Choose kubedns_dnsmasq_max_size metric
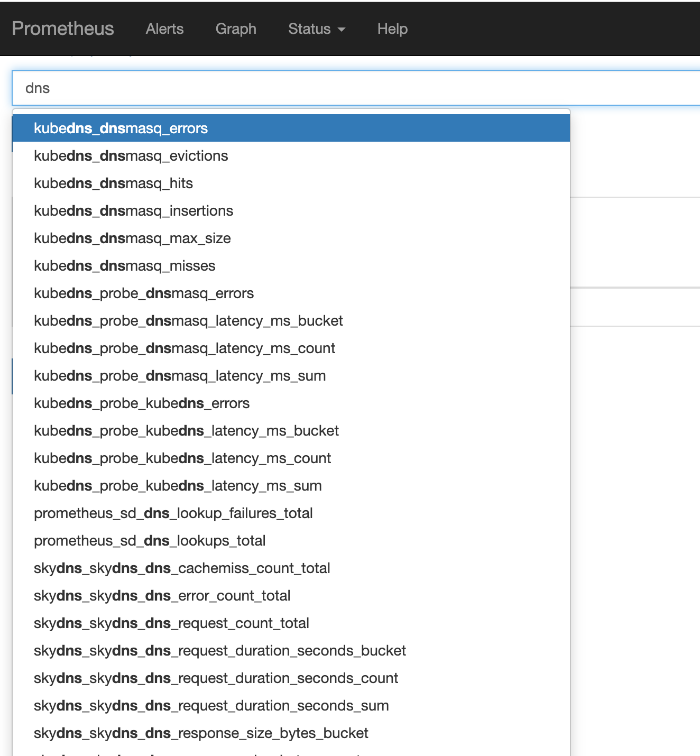This screenshot has height=756, width=700. pos(291,238)
